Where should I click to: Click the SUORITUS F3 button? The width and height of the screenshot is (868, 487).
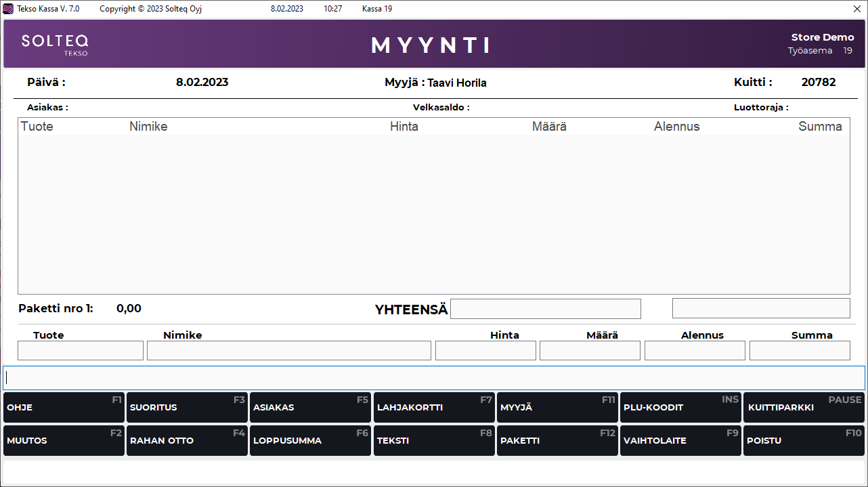[x=187, y=408]
